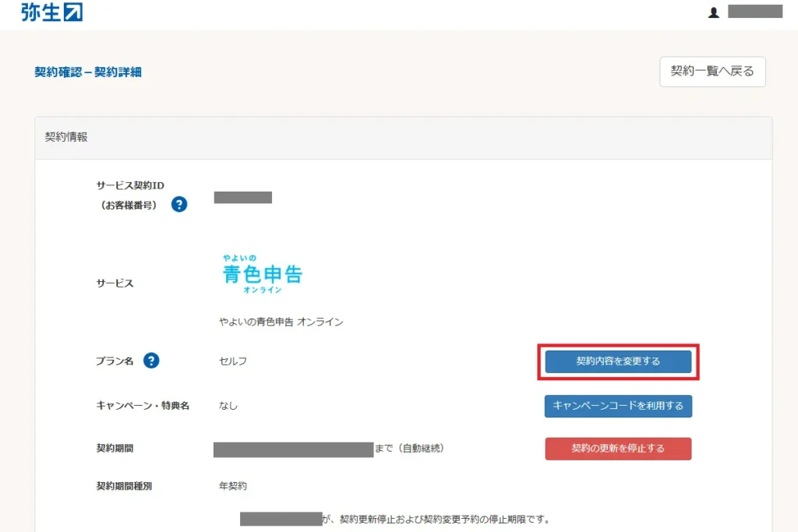Click the red 契約の更新を停止する button
This screenshot has width=798, height=532.
pos(618,449)
